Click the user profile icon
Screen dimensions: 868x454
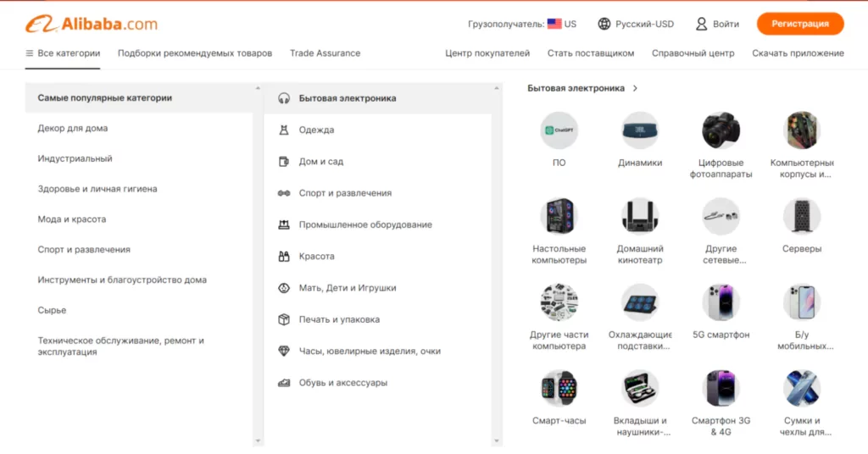click(x=701, y=24)
